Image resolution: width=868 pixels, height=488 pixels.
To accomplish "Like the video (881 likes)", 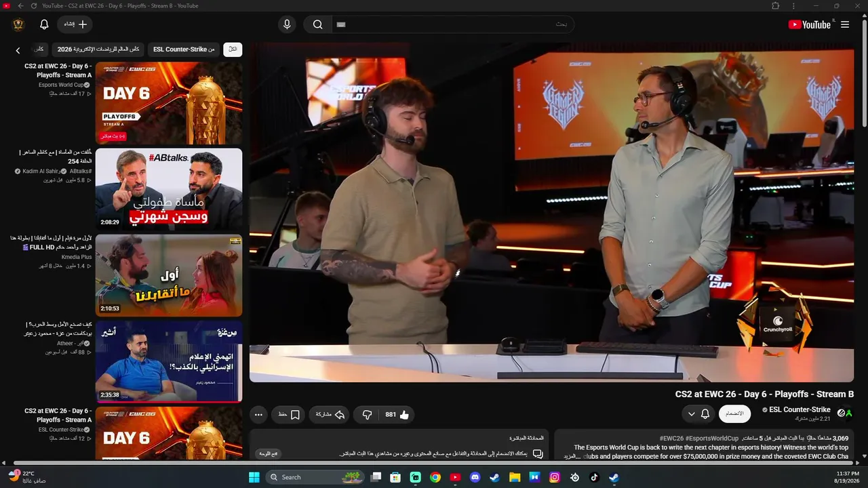I will (397, 415).
